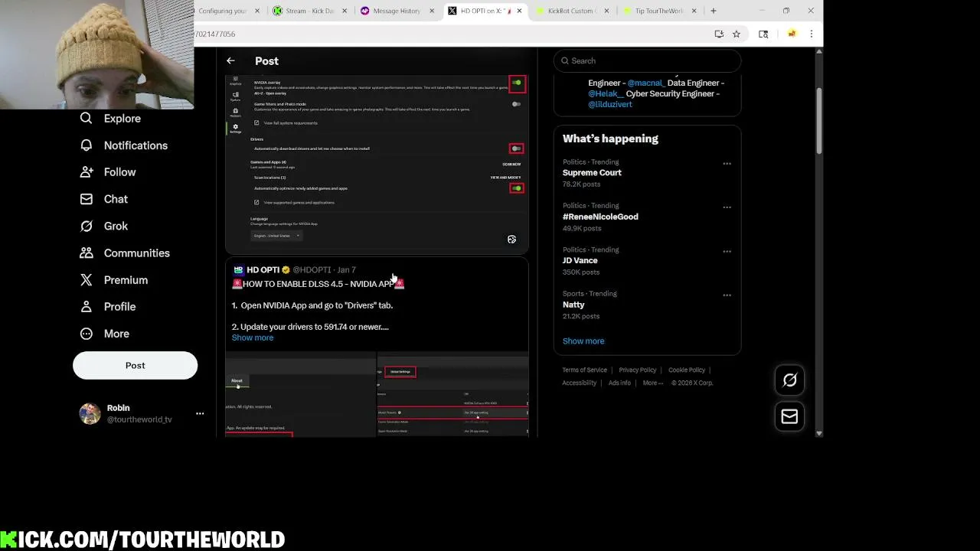Click the edit-image icon on NVIDIA screenshot
The image size is (980, 551).
[x=511, y=240]
